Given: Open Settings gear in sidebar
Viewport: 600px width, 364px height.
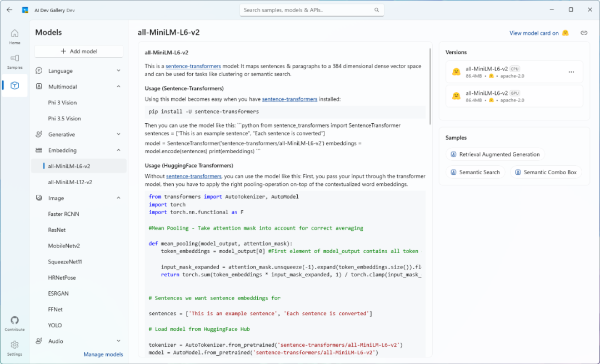Looking at the screenshot, I should click(x=14, y=348).
